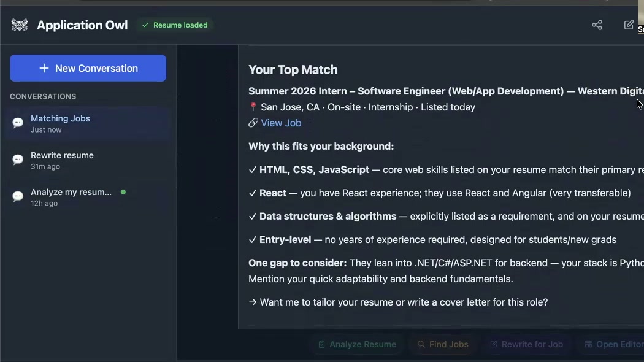The height and width of the screenshot is (362, 644).
Task: Start a New Conversation
Action: (88, 68)
